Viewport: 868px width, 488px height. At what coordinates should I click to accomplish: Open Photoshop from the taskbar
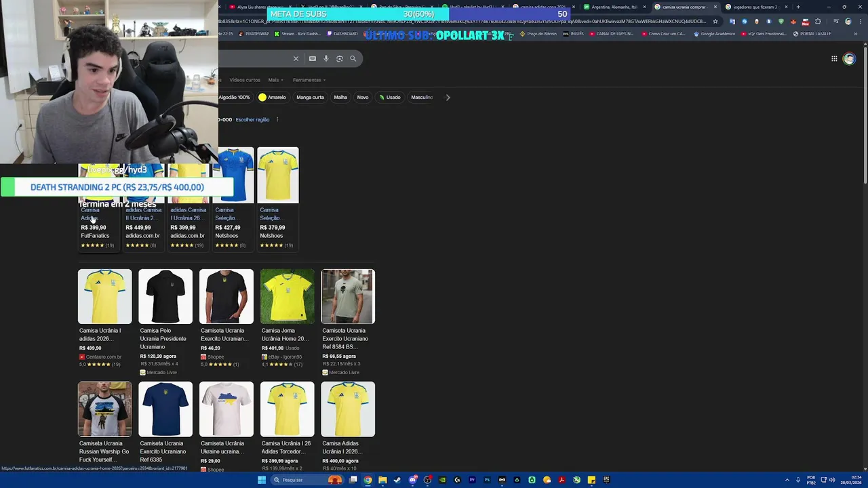click(487, 480)
